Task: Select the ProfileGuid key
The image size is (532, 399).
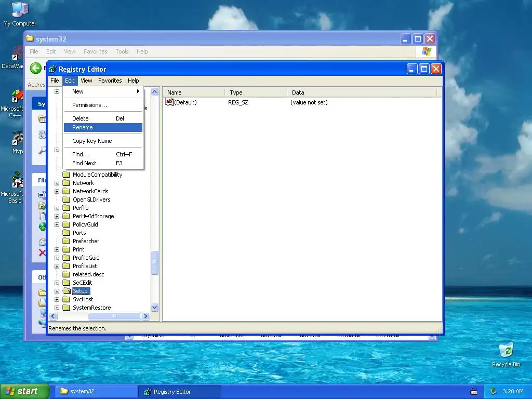Action: [x=86, y=258]
